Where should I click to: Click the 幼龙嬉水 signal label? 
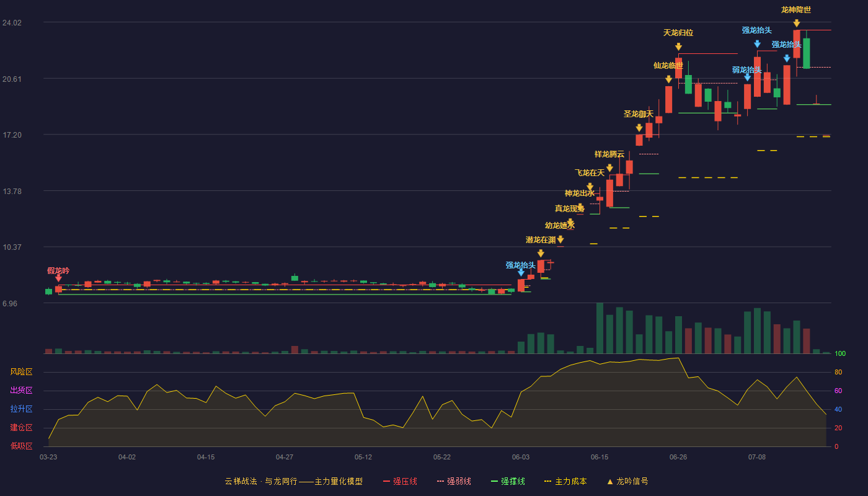[x=560, y=226]
